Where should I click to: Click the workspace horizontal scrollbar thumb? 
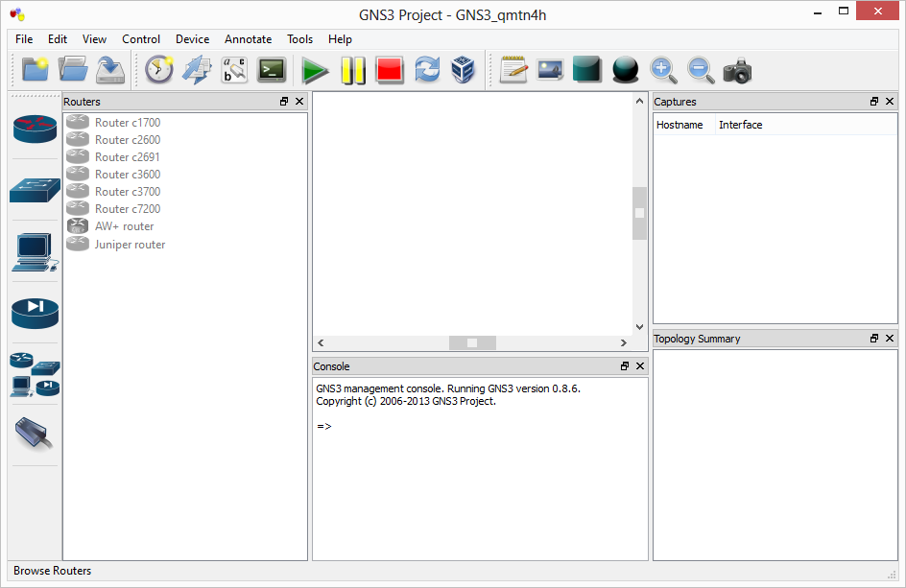tap(472, 342)
